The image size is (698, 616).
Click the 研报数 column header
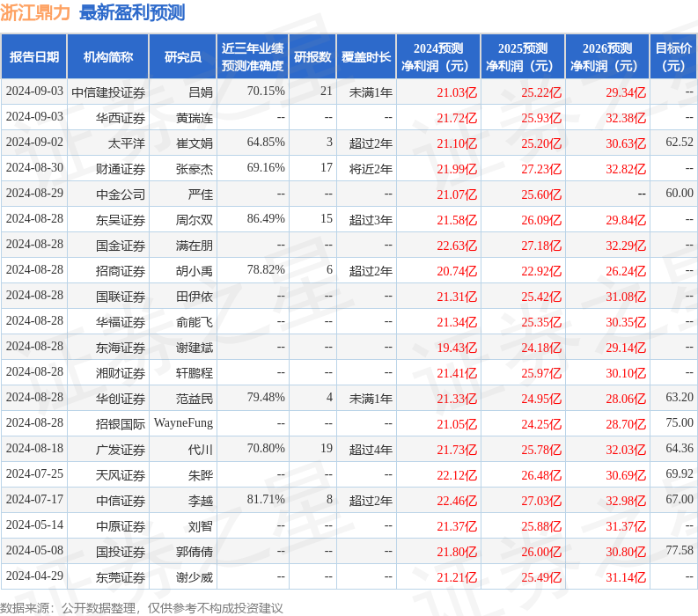[x=312, y=57]
